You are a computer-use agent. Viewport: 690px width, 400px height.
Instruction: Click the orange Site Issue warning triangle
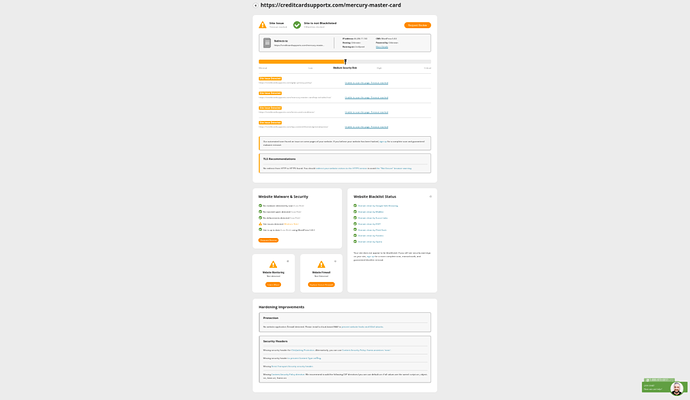click(x=263, y=24)
